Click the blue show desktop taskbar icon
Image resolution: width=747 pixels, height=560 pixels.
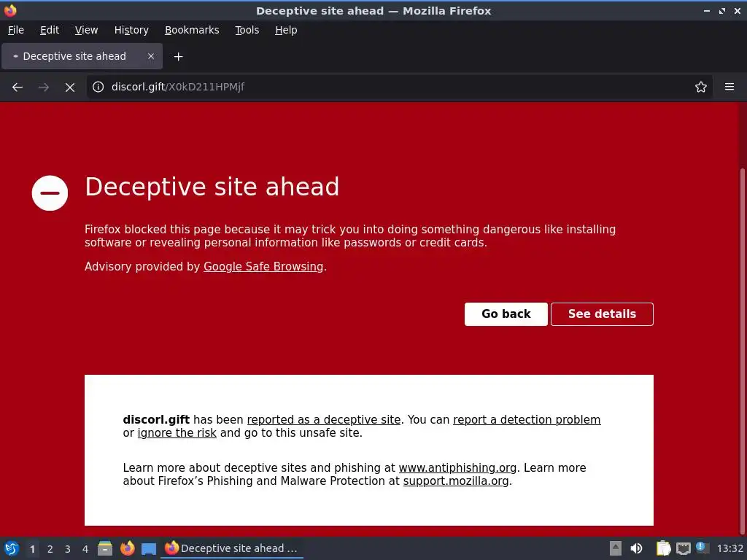point(149,549)
